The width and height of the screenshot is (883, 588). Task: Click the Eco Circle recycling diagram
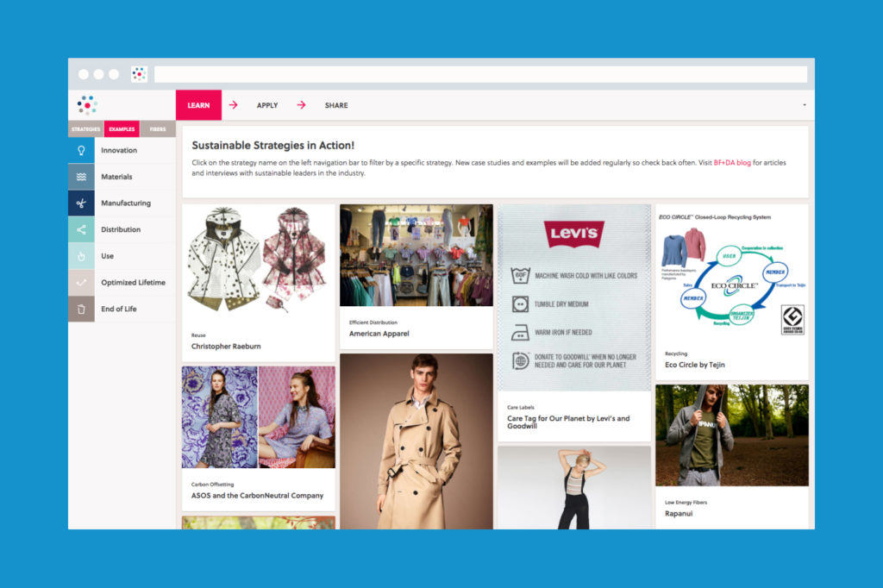point(732,275)
